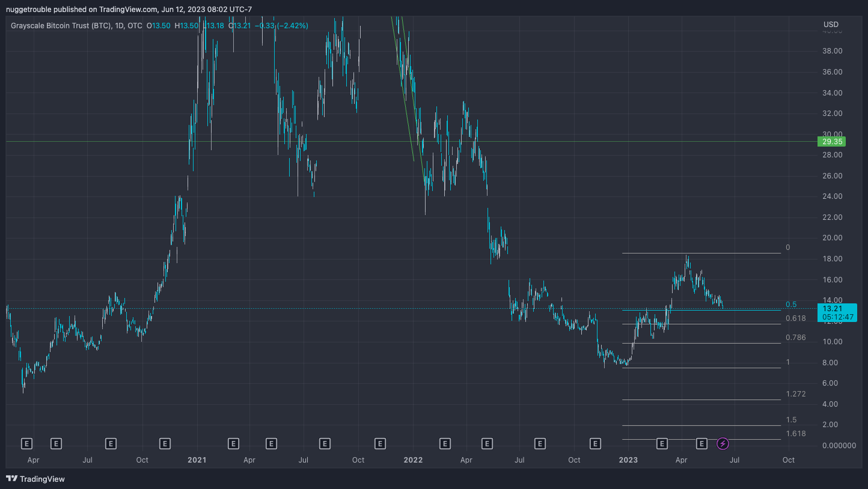Select the Fibonacci 0 level label

click(x=788, y=248)
